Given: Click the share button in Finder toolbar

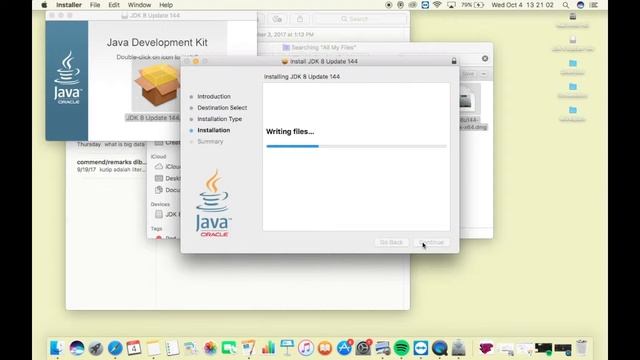Looking at the screenshot, I should tap(300, 19).
